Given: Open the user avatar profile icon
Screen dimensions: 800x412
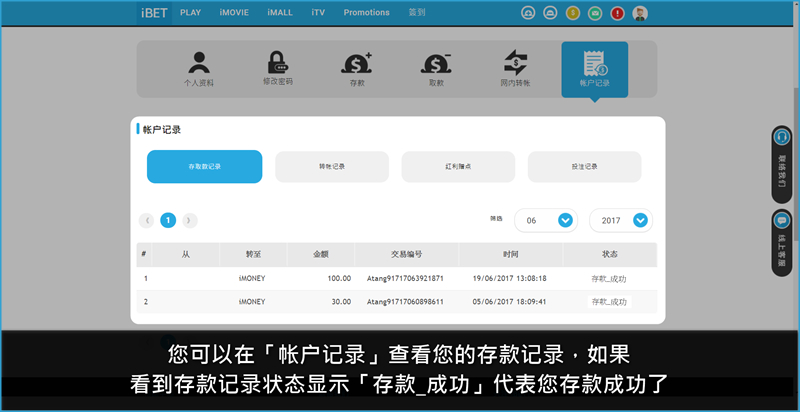Looking at the screenshot, I should [640, 13].
